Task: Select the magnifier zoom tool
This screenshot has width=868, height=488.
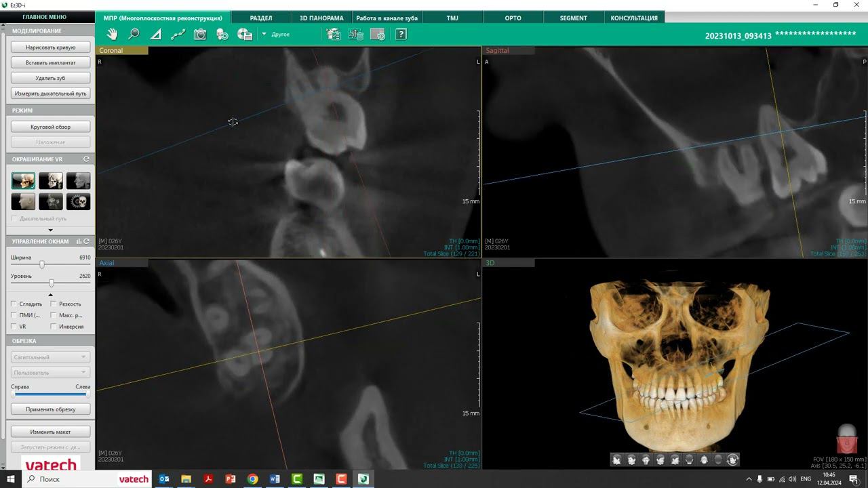Action: 134,34
